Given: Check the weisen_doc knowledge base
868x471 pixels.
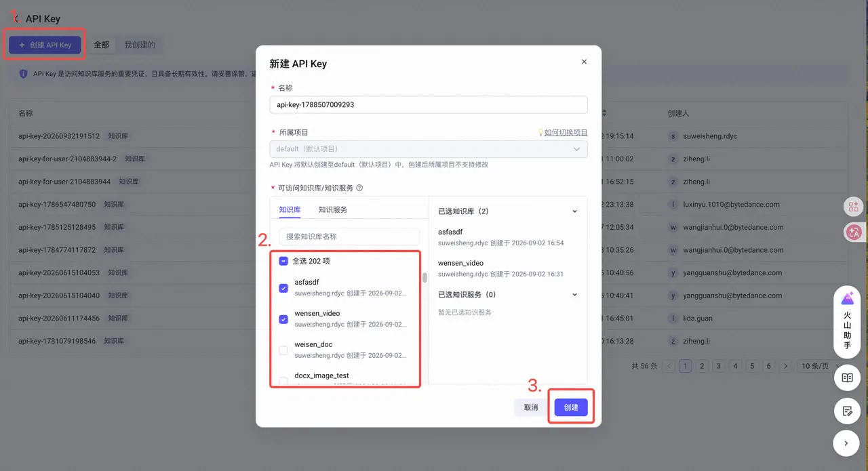Looking at the screenshot, I should (283, 350).
